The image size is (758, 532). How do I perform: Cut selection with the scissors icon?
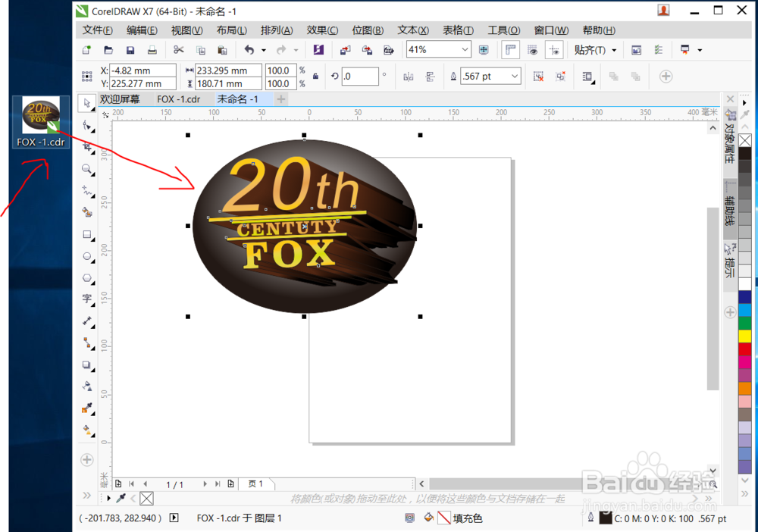(x=178, y=50)
